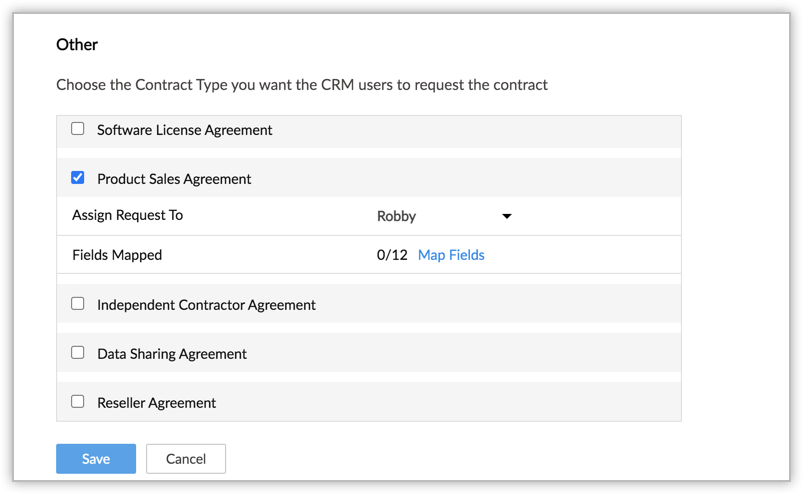Click the Data Sharing Agreement label text
This screenshot has height=494, width=803.
[x=172, y=354]
